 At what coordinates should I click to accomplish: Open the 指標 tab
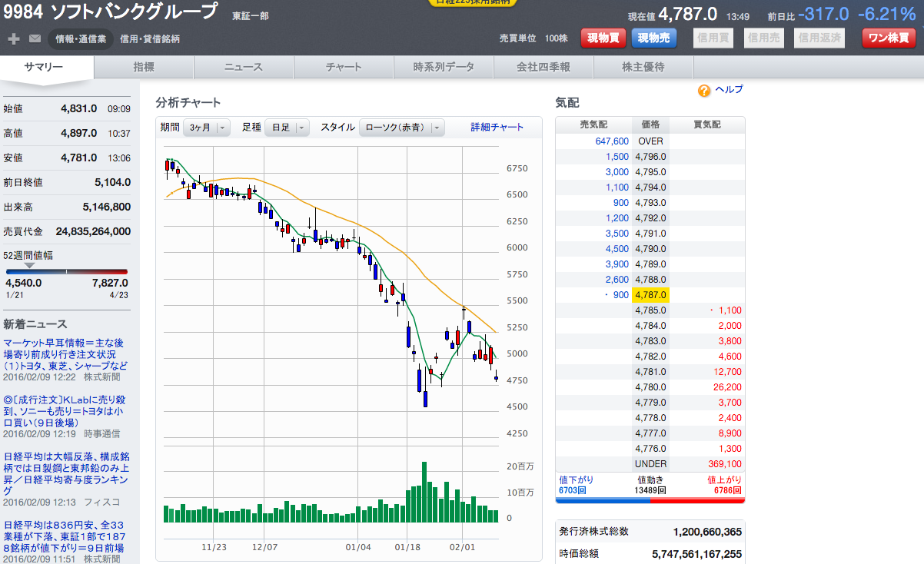(x=144, y=67)
